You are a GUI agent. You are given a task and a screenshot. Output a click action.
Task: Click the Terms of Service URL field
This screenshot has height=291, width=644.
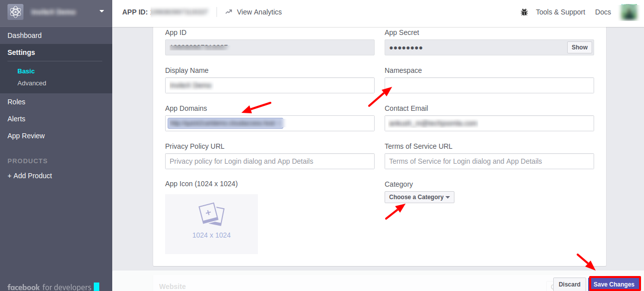(x=489, y=161)
